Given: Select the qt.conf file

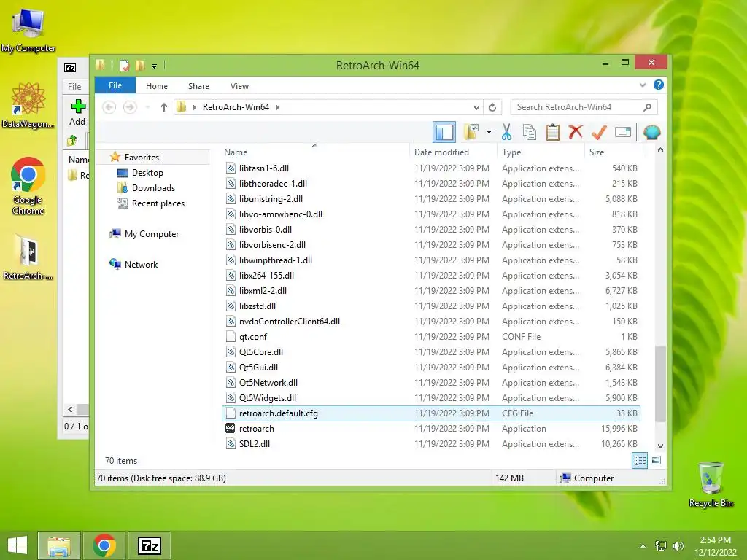Looking at the screenshot, I should click(431, 337).
